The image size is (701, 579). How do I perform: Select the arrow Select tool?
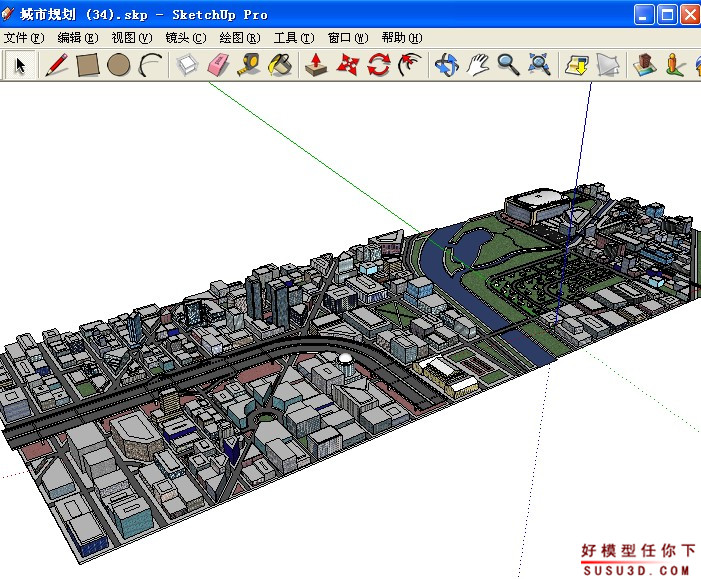pyautogui.click(x=20, y=65)
